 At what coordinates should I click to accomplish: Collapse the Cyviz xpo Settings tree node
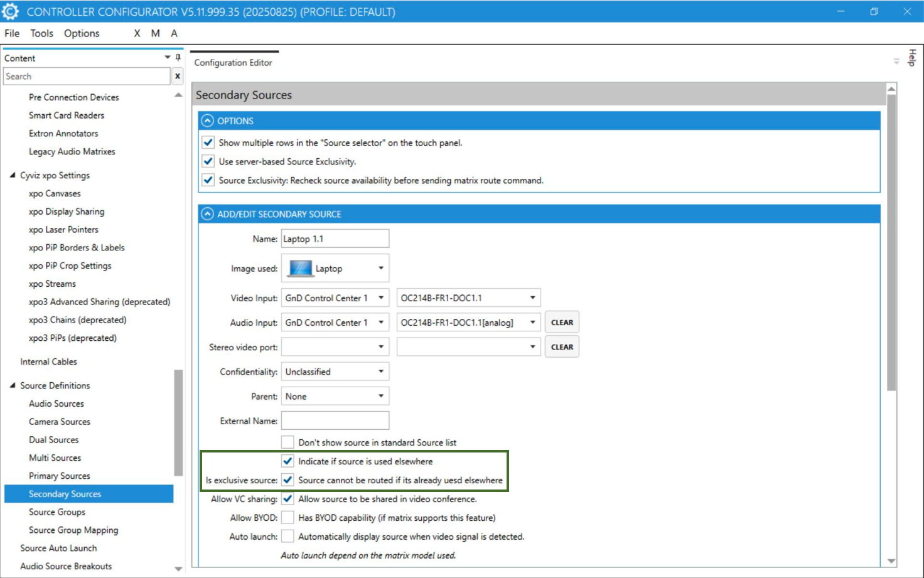(13, 176)
